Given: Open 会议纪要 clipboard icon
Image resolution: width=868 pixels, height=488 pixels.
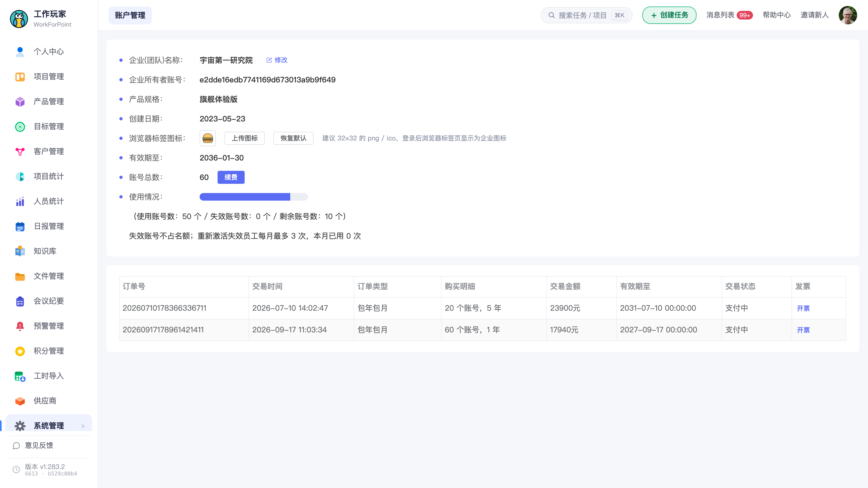Looking at the screenshot, I should (20, 301).
